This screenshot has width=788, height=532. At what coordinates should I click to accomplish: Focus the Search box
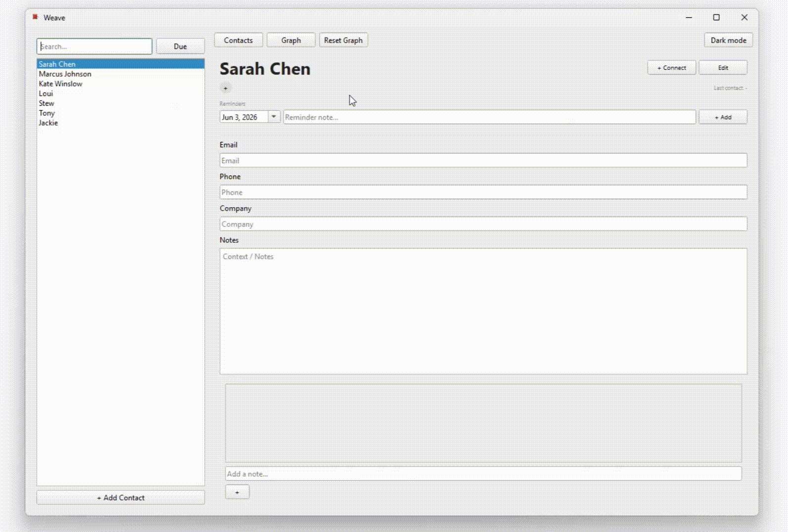point(94,46)
